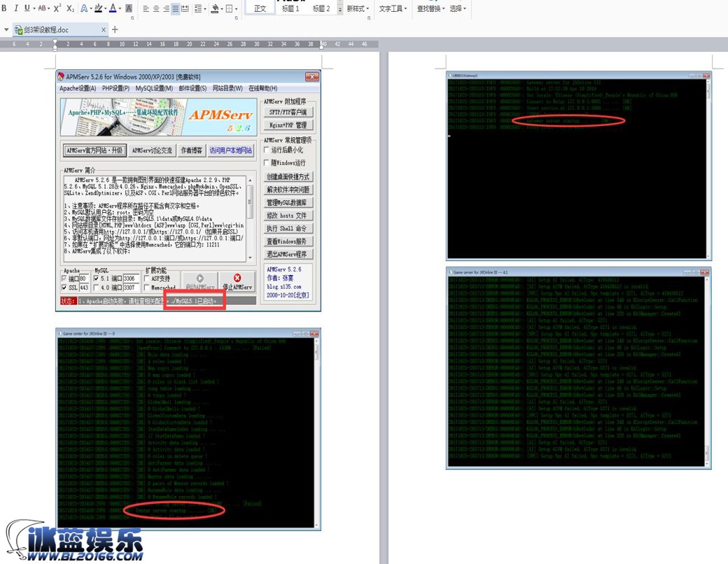Expand the font color dropdown arrow
The height and width of the screenshot is (564, 728).
click(x=119, y=8)
